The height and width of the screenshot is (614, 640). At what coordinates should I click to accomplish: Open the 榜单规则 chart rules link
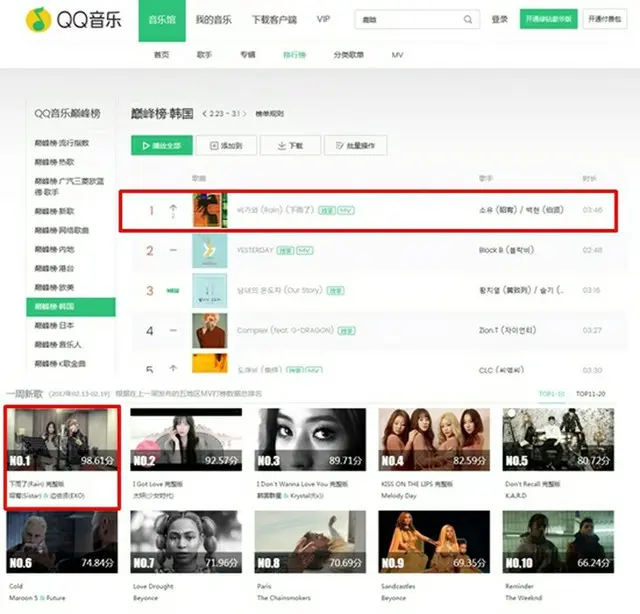(x=269, y=114)
